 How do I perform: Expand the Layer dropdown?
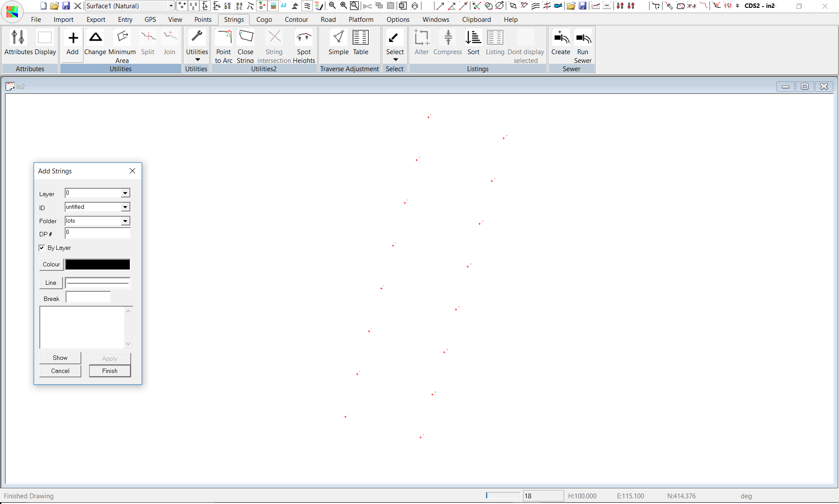click(x=125, y=193)
